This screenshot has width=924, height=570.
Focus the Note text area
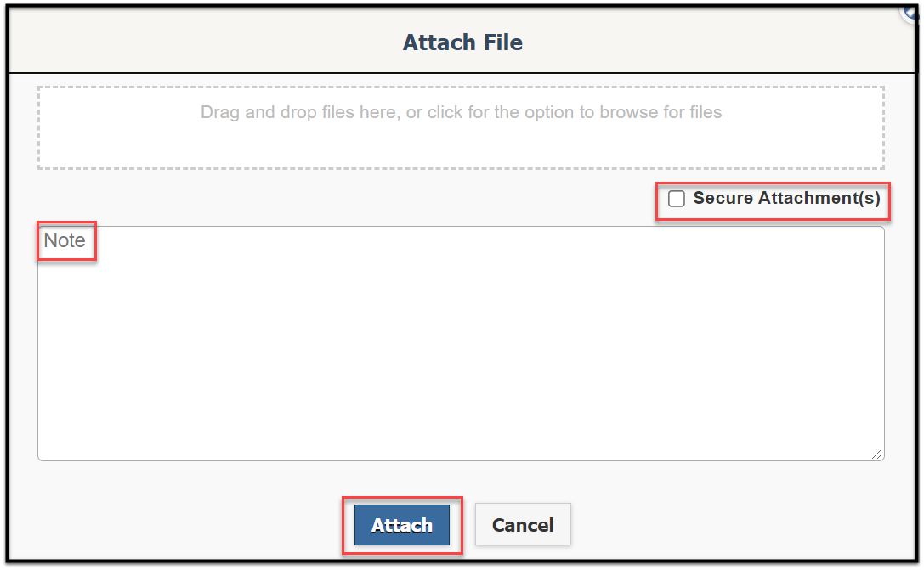click(x=461, y=343)
